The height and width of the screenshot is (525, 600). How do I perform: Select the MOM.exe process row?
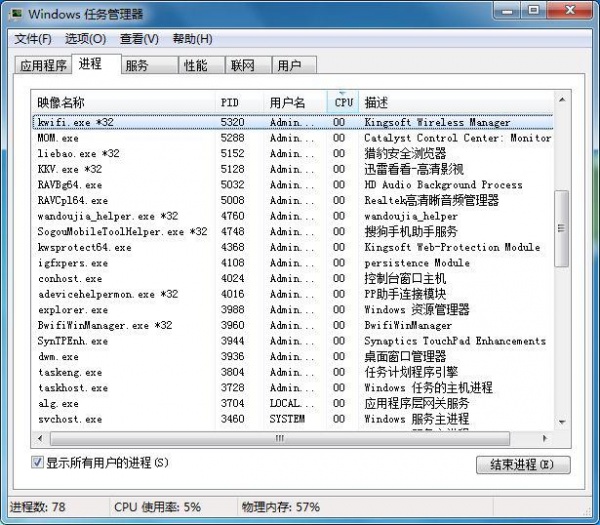[x=293, y=138]
